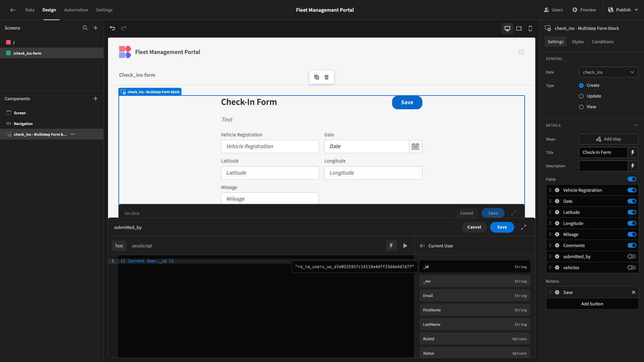The image size is (644, 362).
Task: Select the Navigation component row
Action: (52, 124)
